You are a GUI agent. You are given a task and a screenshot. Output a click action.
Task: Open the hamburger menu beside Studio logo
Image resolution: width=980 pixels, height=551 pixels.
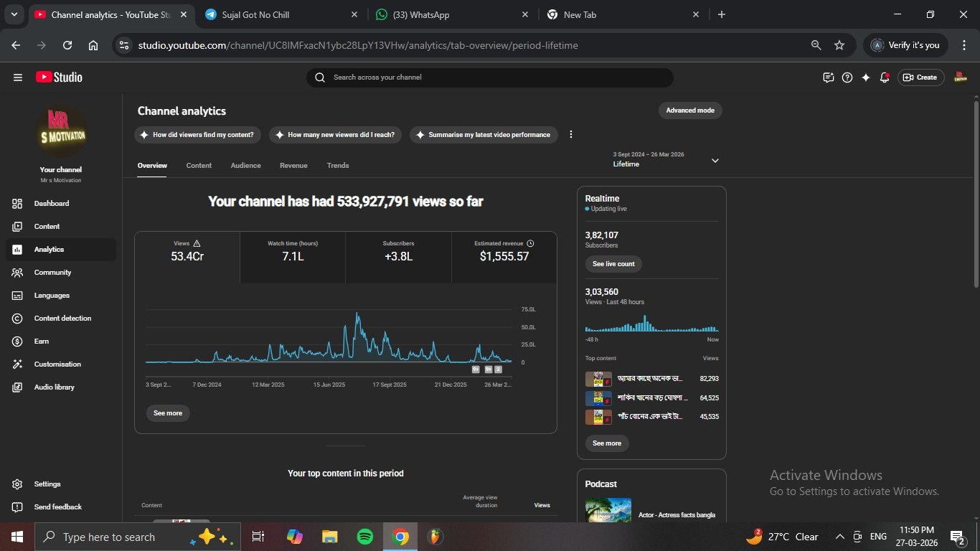click(18, 77)
